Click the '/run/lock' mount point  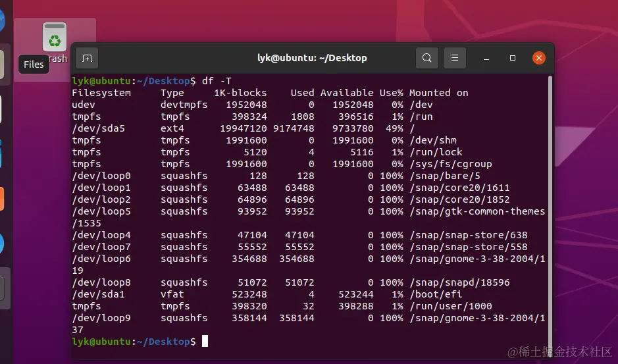point(436,152)
